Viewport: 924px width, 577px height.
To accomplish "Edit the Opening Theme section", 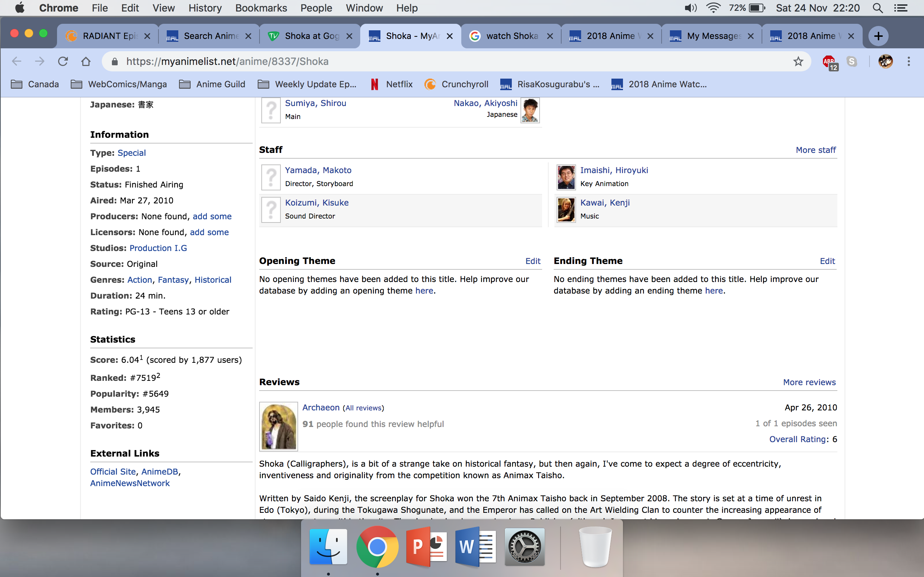I will [x=533, y=261].
